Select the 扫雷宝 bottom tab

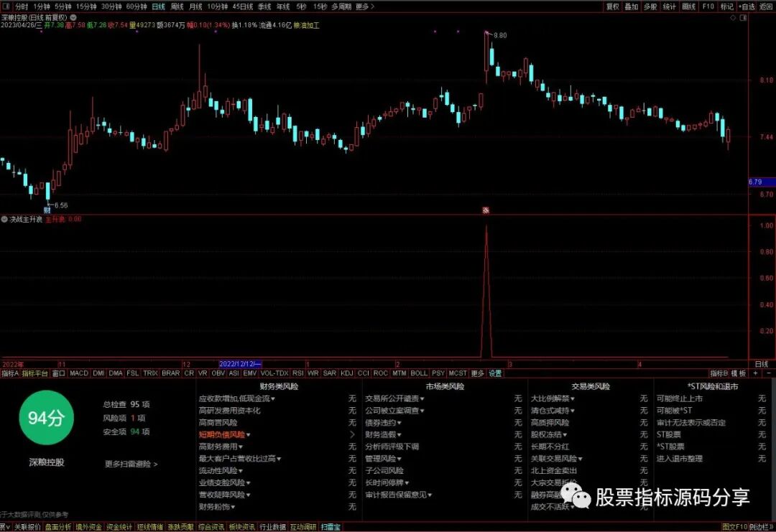[x=331, y=527]
